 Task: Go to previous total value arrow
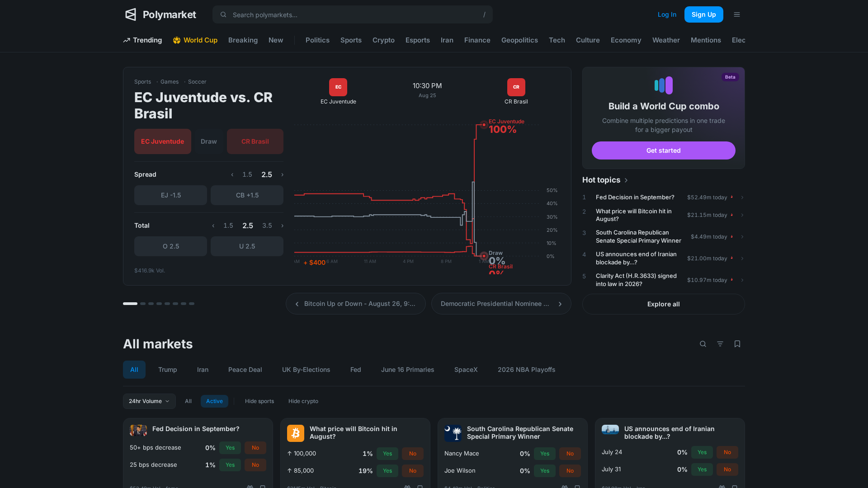(213, 225)
